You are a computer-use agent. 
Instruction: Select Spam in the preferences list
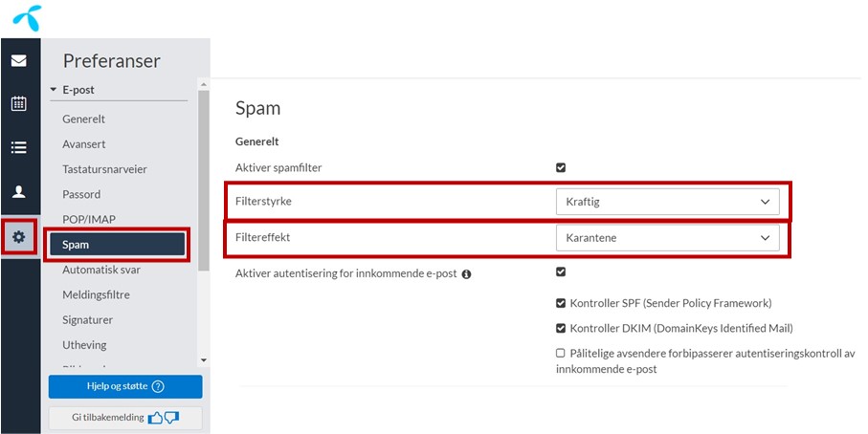click(117, 245)
